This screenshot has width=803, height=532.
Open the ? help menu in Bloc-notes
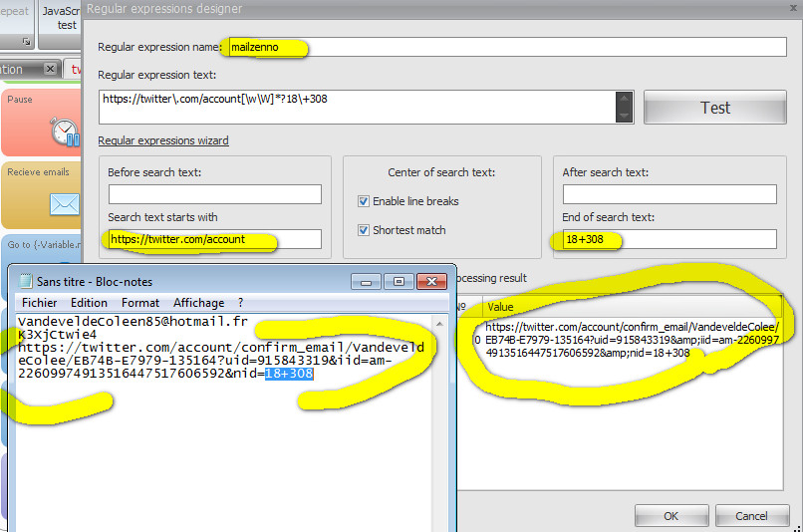point(241,303)
